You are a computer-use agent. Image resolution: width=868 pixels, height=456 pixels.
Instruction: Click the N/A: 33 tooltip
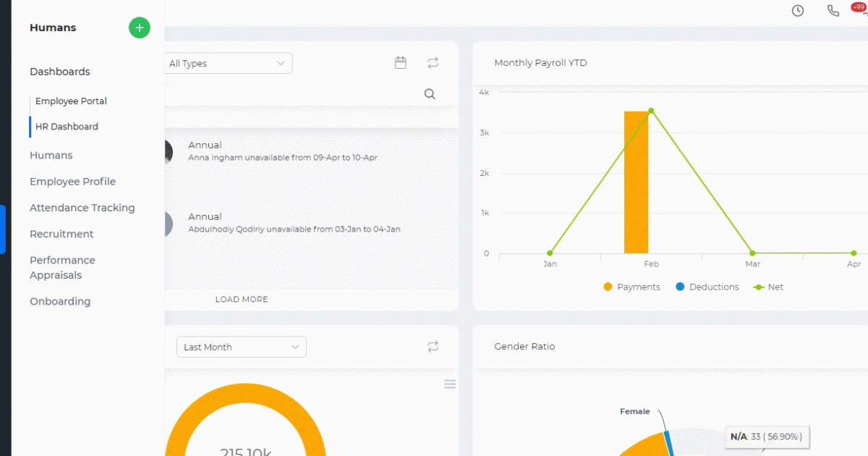766,436
